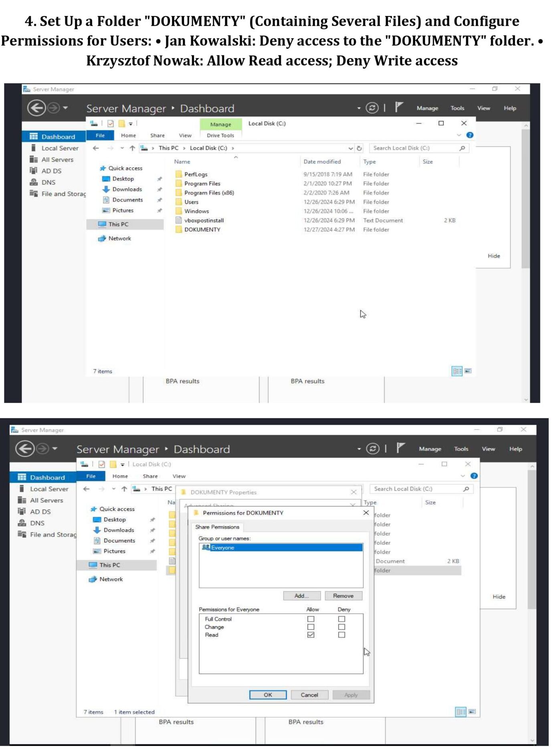Expand the ribbon chevron in upper Explorer
The width and height of the screenshot is (556, 756).
[459, 135]
